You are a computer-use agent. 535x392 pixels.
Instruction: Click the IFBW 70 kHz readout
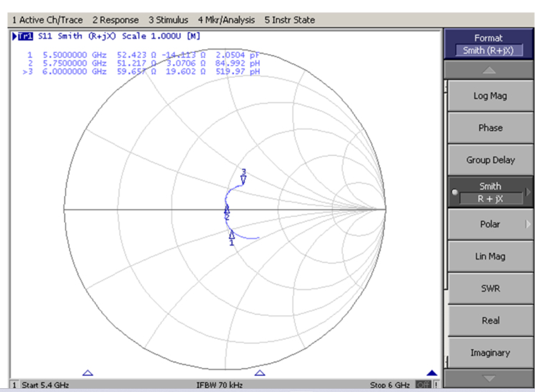pyautogui.click(x=220, y=385)
